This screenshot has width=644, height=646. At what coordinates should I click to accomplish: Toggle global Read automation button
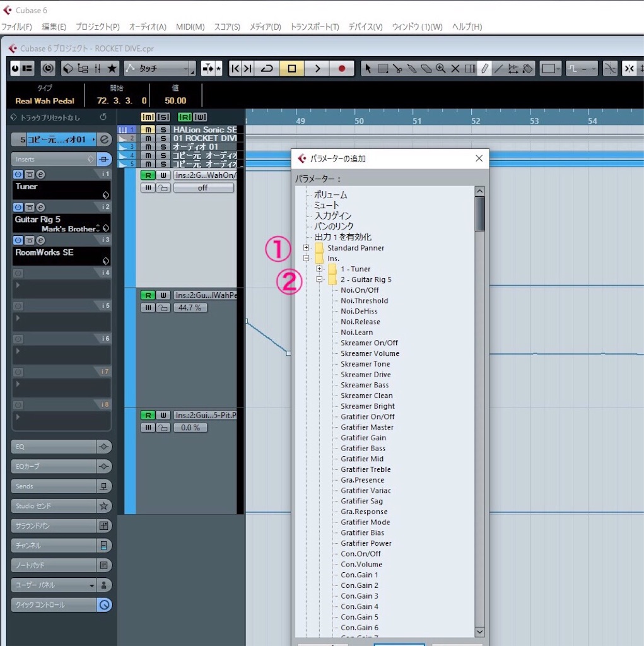[x=184, y=117]
